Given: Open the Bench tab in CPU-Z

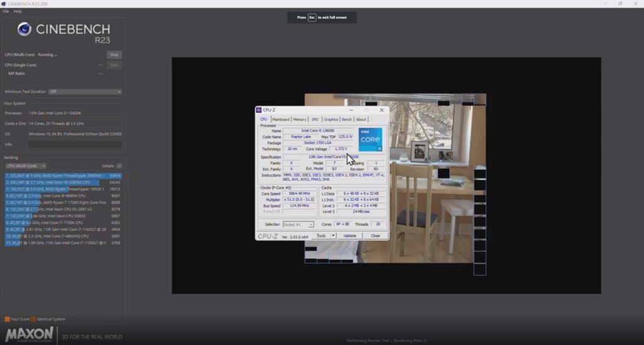Looking at the screenshot, I should coord(347,119).
